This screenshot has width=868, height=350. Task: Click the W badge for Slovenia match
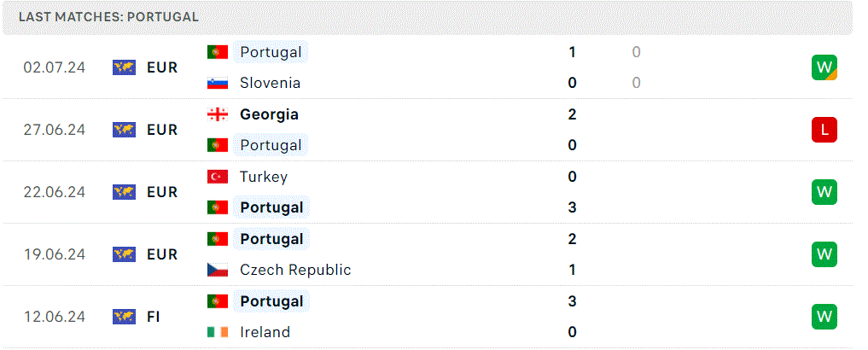point(824,67)
